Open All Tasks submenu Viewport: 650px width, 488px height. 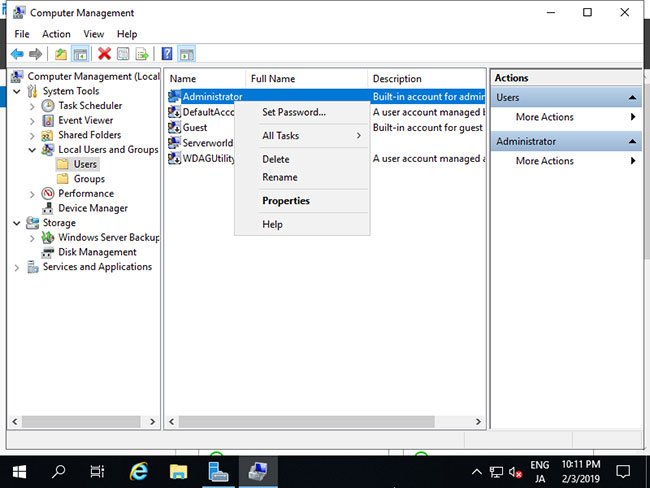click(302, 136)
